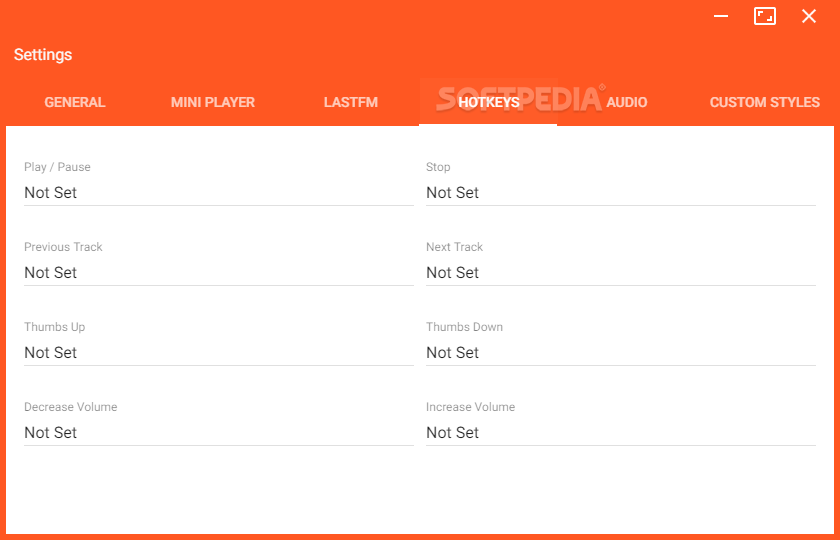Click the Hotkeys tab
Screen dimensions: 840x540
coord(489,102)
